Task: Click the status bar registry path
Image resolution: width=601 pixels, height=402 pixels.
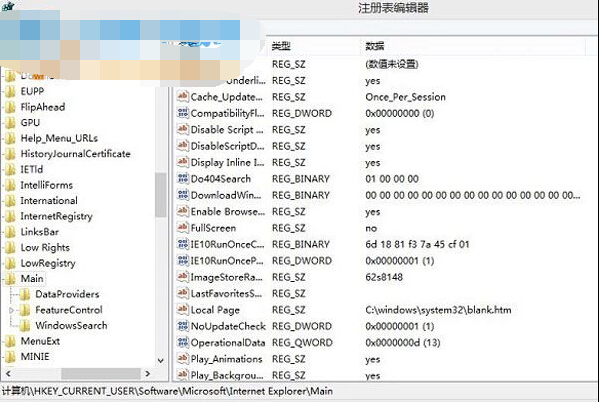Action: pos(167,391)
